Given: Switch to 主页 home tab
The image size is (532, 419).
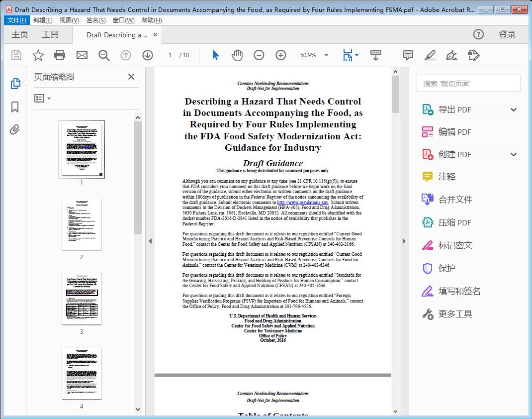Looking at the screenshot, I should click(x=20, y=34).
